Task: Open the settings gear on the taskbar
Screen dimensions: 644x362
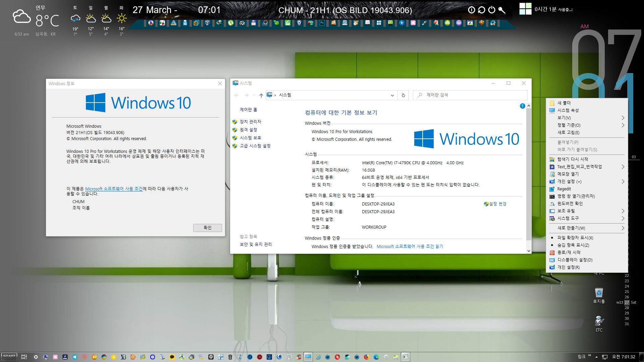Action: point(36,357)
